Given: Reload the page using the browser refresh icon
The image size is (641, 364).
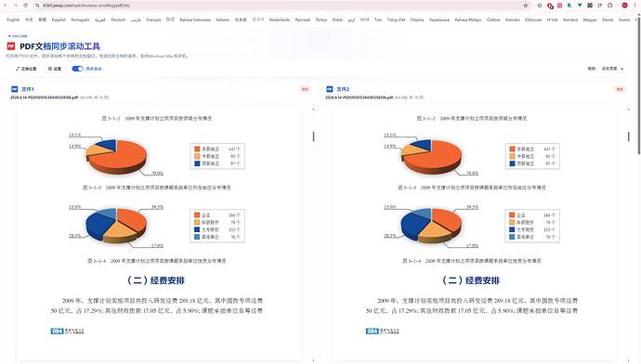Looking at the screenshot, I should (x=25, y=6).
